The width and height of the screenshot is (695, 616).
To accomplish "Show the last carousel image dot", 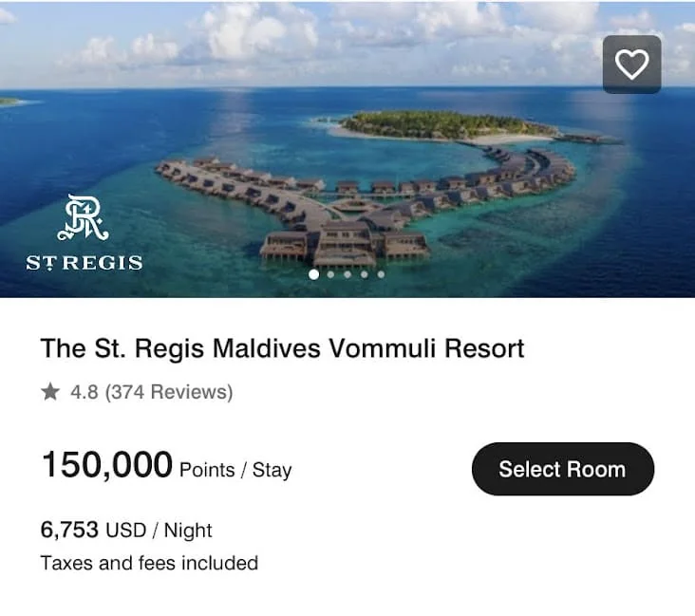I will [x=381, y=274].
